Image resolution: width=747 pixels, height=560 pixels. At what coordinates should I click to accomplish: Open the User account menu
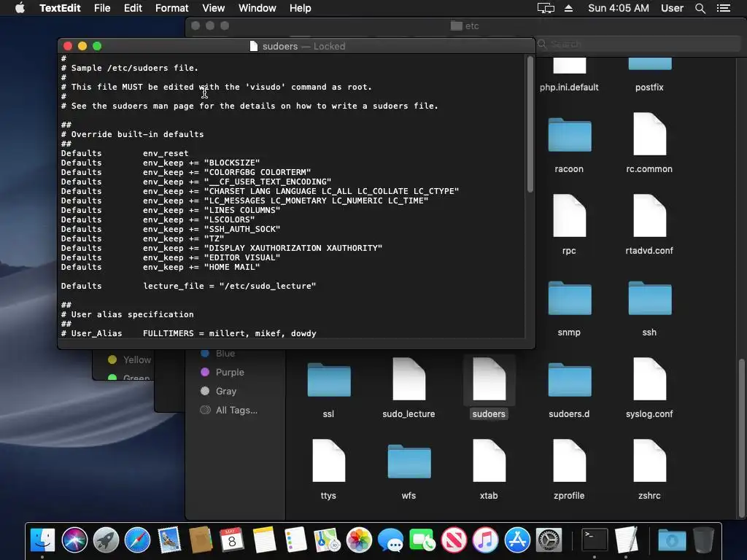coord(672,8)
